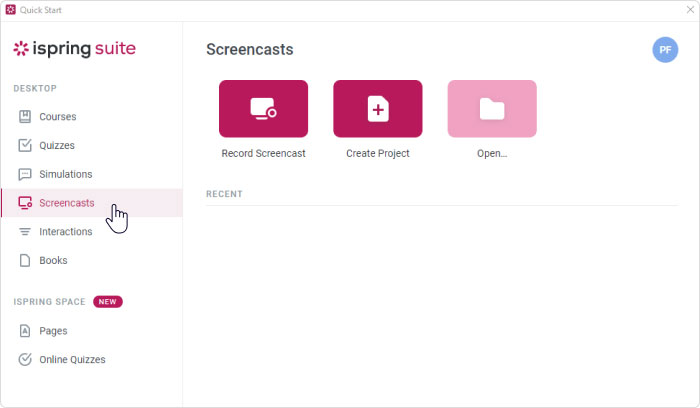Viewport: 700px width, 408px height.
Task: Click the Simulations speech bubble icon
Action: [x=26, y=174]
